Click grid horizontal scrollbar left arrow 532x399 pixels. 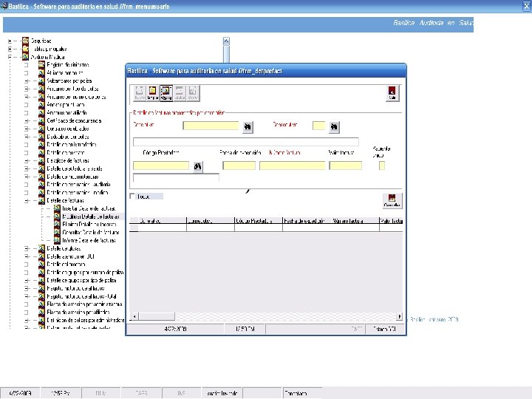coord(134,316)
